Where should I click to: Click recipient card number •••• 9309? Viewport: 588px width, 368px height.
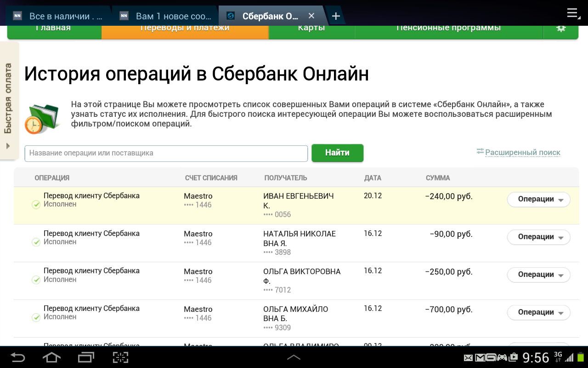tap(277, 328)
